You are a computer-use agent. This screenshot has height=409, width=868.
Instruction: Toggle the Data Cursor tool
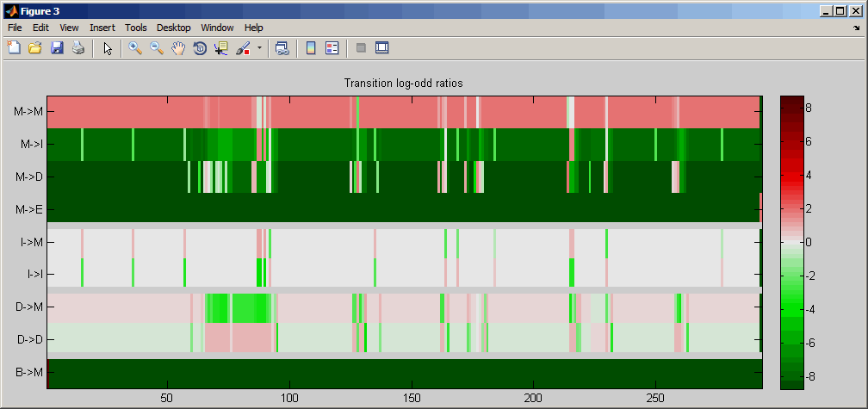(221, 48)
